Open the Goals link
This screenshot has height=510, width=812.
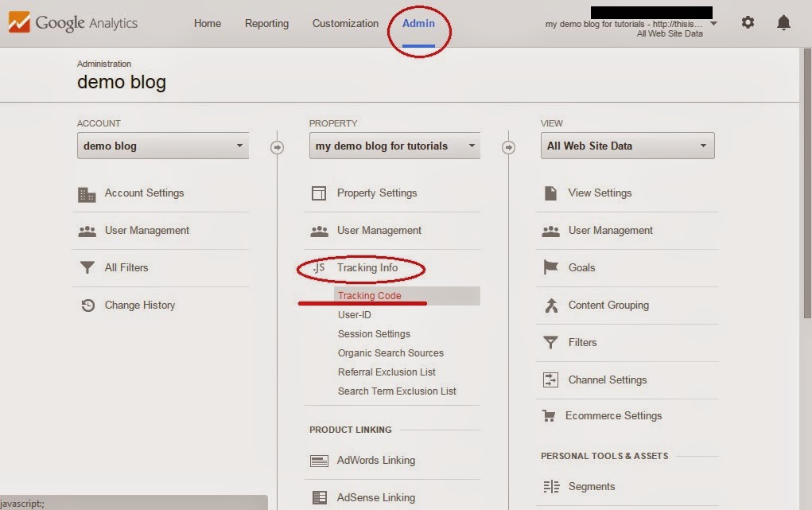click(581, 267)
